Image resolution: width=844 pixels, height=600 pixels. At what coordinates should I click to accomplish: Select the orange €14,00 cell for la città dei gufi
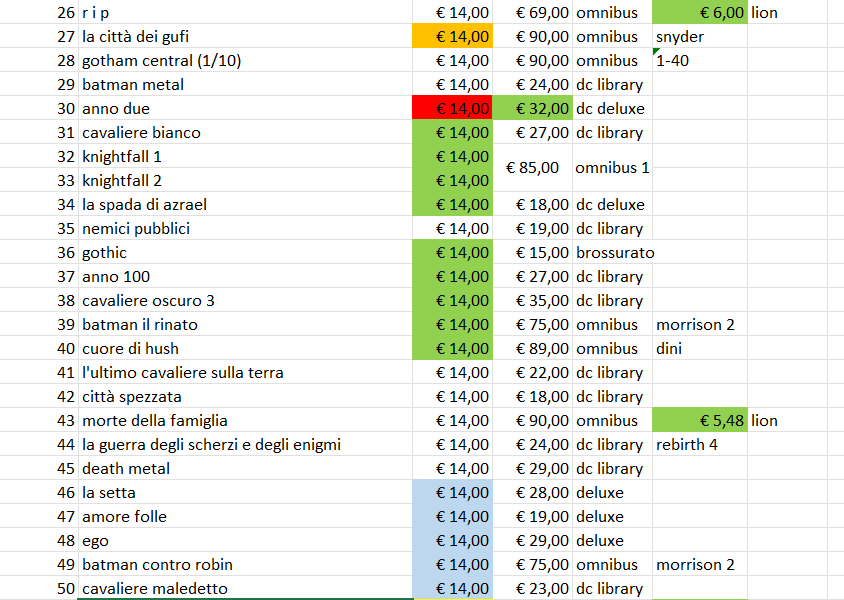[452, 37]
